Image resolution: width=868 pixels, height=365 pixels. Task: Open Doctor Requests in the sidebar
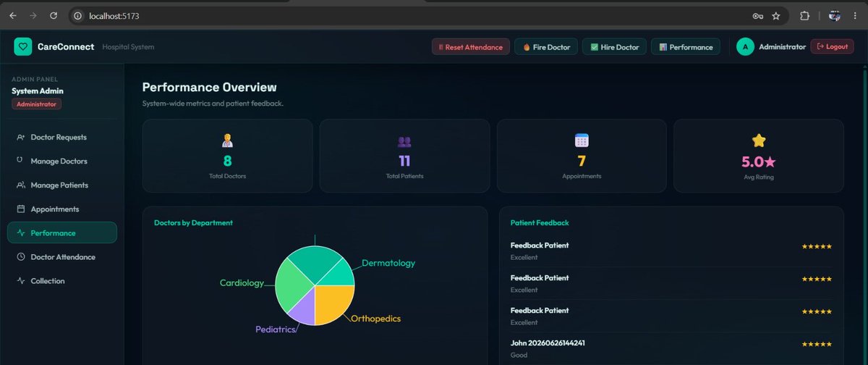[x=62, y=137]
